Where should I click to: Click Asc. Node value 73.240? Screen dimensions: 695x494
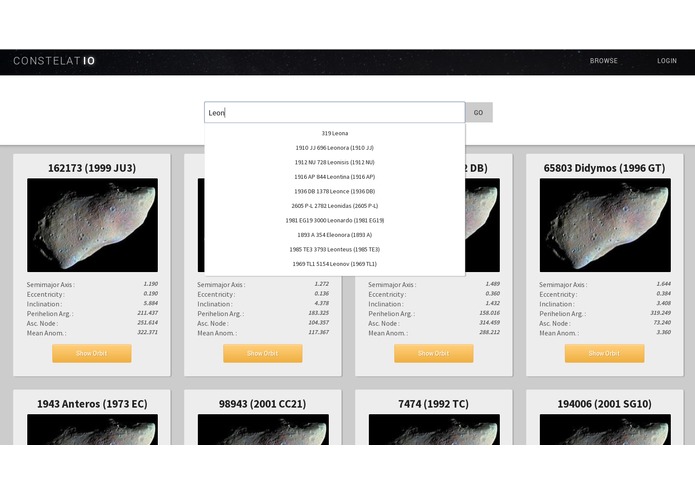click(x=662, y=322)
